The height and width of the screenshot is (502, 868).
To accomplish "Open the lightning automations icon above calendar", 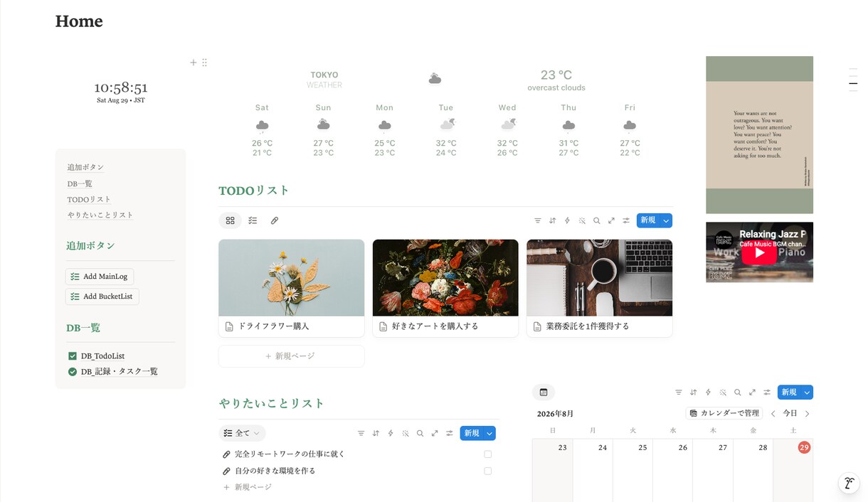I will (708, 392).
